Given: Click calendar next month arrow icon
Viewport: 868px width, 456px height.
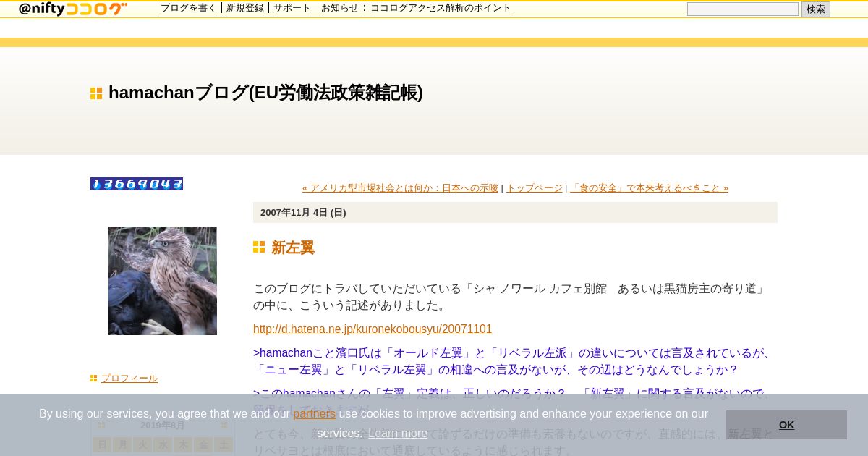Looking at the screenshot, I should tap(224, 426).
